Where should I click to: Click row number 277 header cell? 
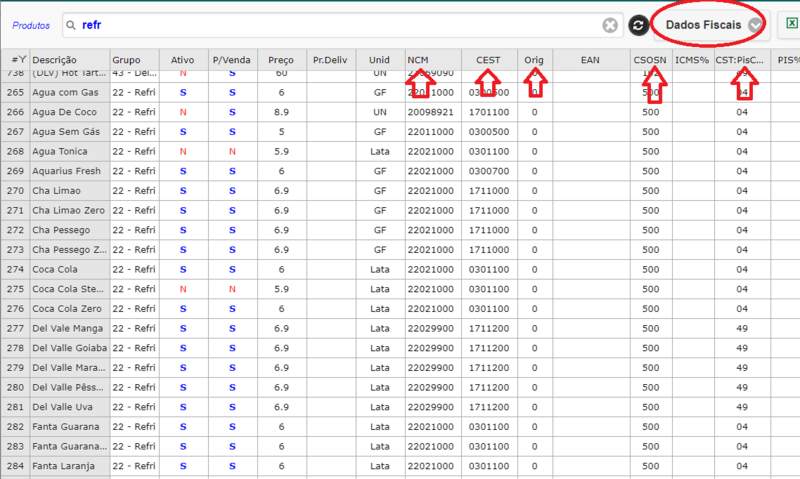click(x=15, y=329)
